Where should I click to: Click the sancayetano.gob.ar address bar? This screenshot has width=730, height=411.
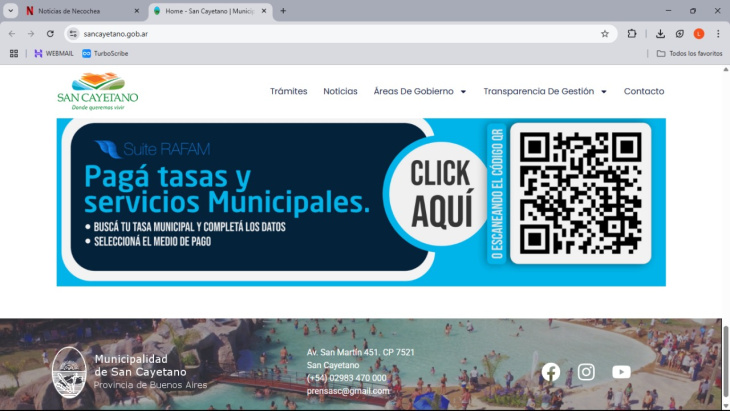[340, 34]
